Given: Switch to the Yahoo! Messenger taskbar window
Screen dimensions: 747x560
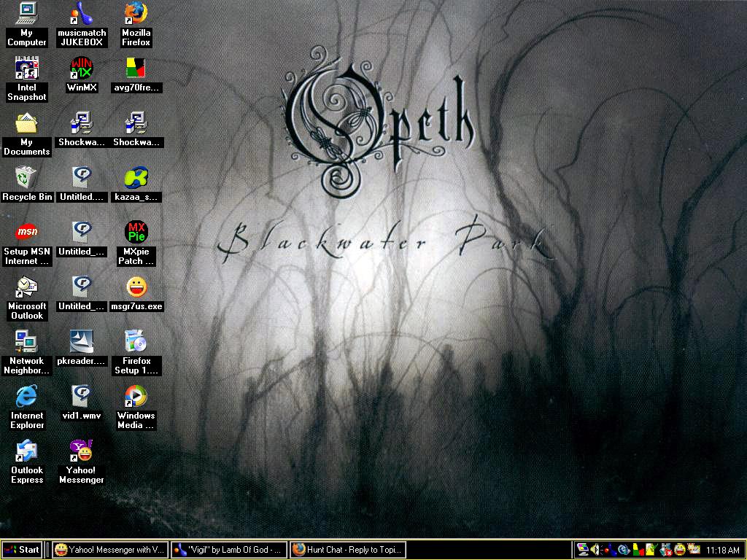Looking at the screenshot, I should (110, 550).
